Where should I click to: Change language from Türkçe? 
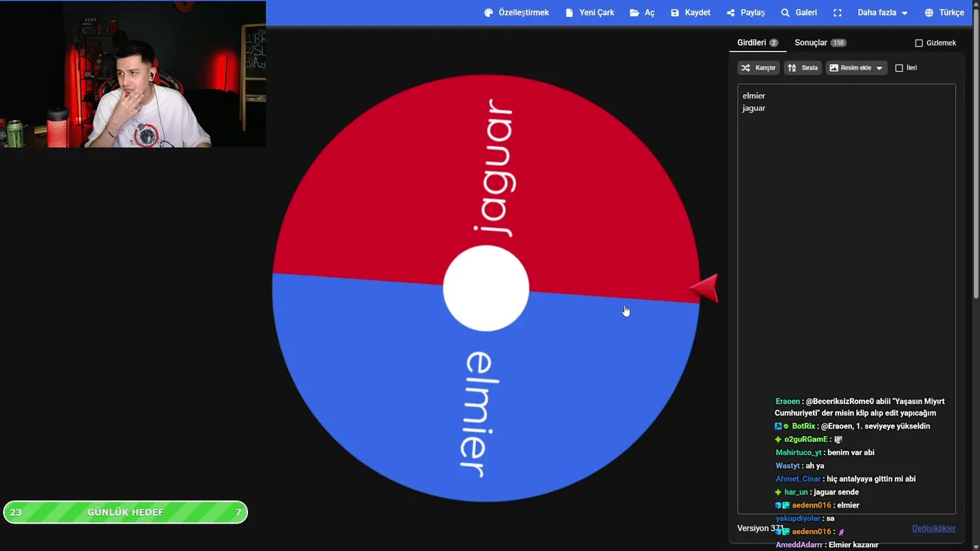click(944, 13)
